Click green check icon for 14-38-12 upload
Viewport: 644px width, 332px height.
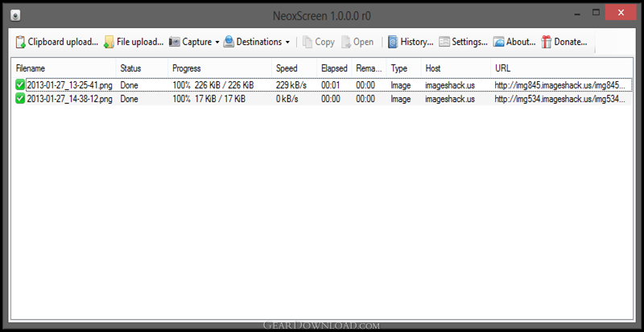[x=20, y=99]
